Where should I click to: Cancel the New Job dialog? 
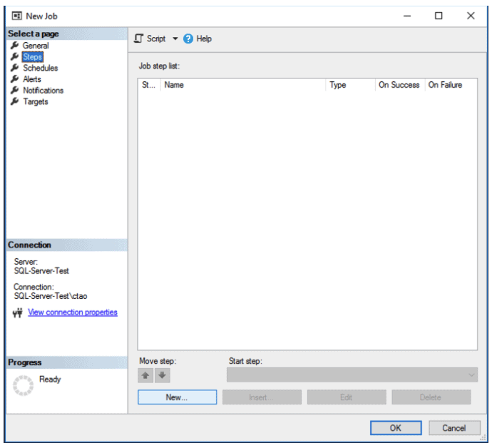[454, 428]
